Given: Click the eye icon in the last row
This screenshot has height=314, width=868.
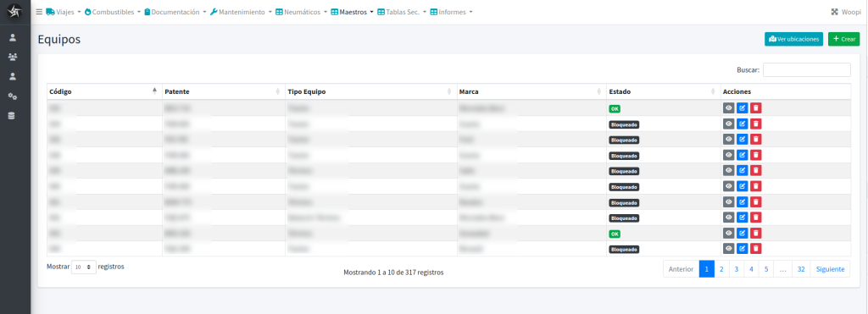Looking at the screenshot, I should (728, 249).
